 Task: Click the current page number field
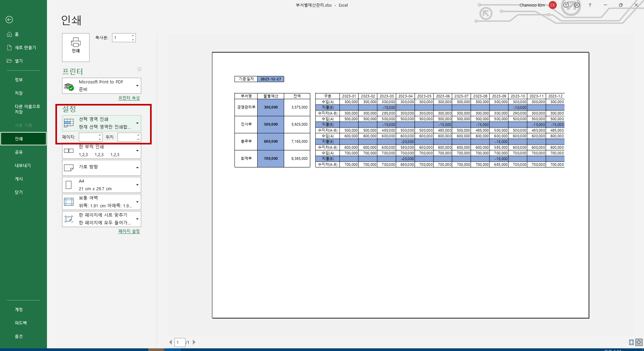(179, 342)
